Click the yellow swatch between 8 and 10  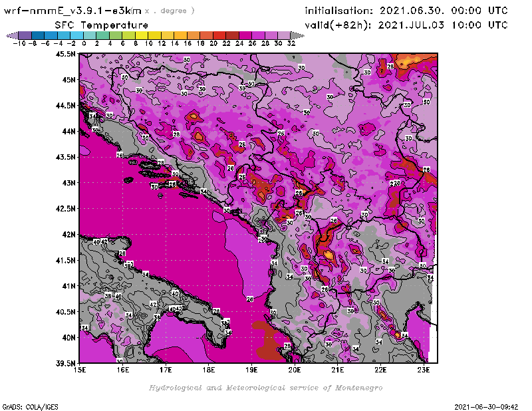(142, 35)
